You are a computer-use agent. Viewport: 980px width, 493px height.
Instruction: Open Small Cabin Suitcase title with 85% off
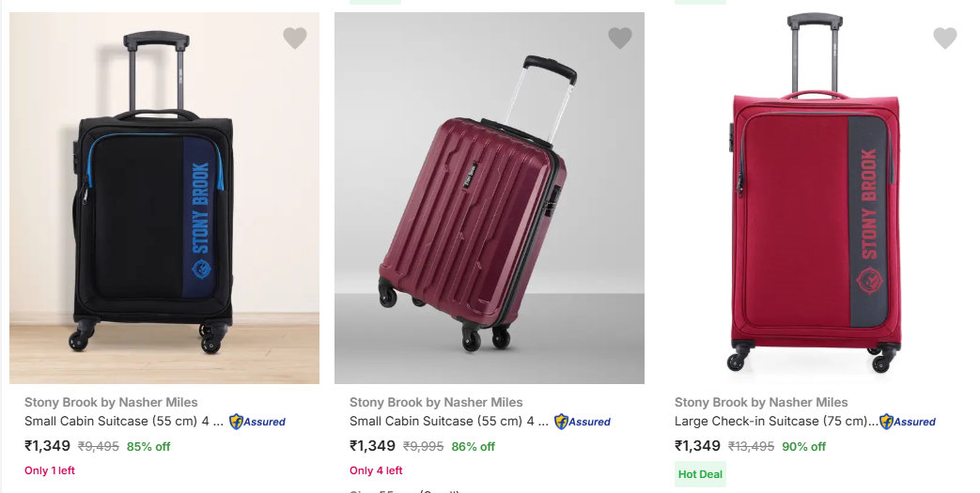click(124, 422)
